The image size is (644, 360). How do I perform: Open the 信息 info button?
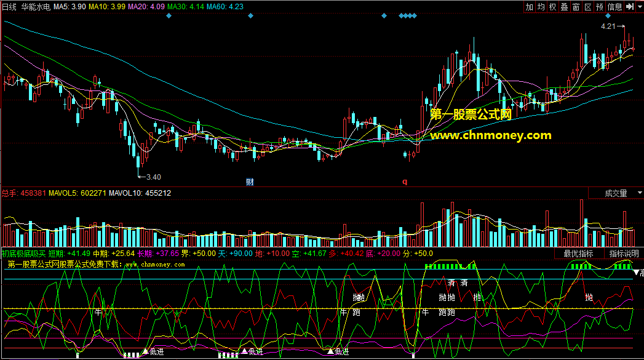[615, 7]
